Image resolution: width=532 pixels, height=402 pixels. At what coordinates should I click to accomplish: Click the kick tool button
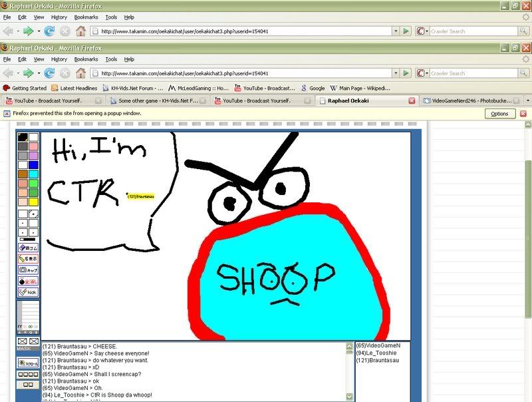click(28, 292)
